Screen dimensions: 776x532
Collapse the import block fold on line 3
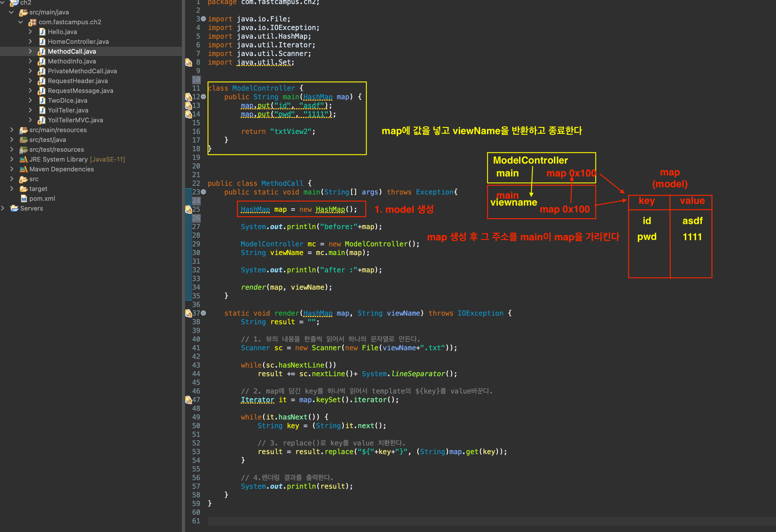click(x=203, y=19)
